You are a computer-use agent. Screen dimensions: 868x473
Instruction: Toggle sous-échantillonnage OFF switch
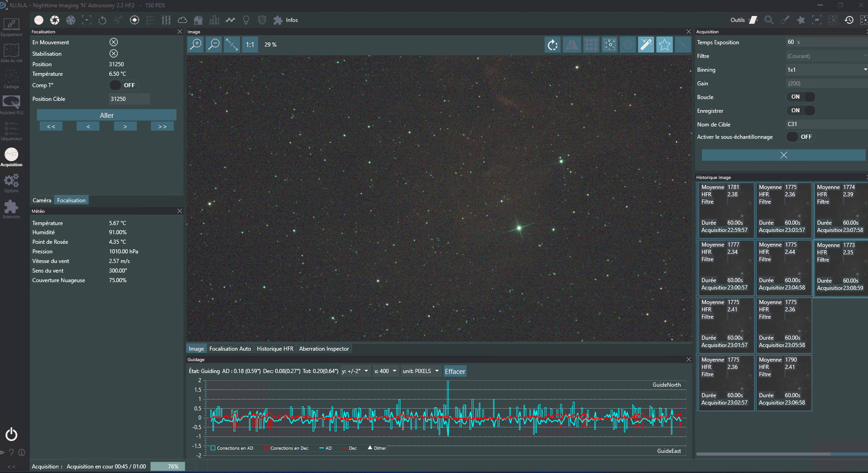(801, 137)
